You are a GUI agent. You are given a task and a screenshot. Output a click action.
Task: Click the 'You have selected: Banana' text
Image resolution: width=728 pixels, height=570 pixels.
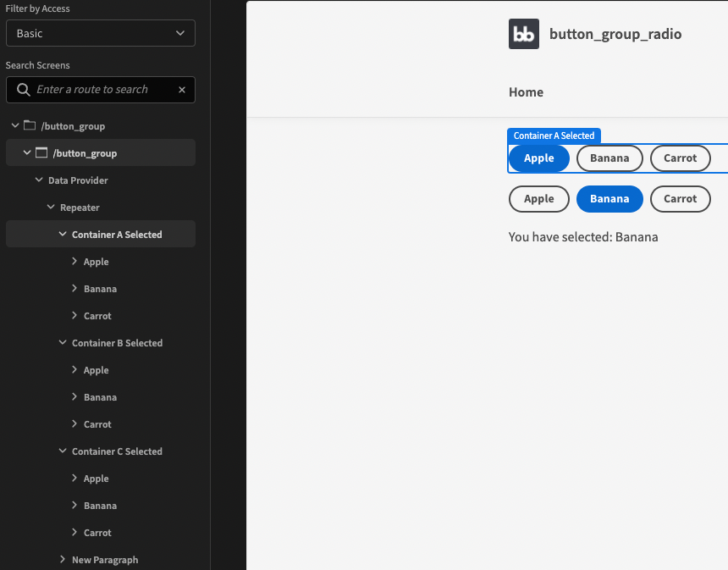pos(583,237)
